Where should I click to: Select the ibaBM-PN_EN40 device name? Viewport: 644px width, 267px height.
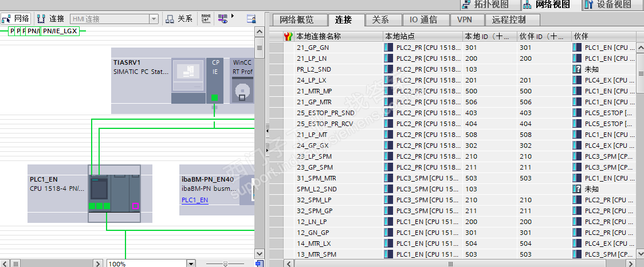pos(207,179)
